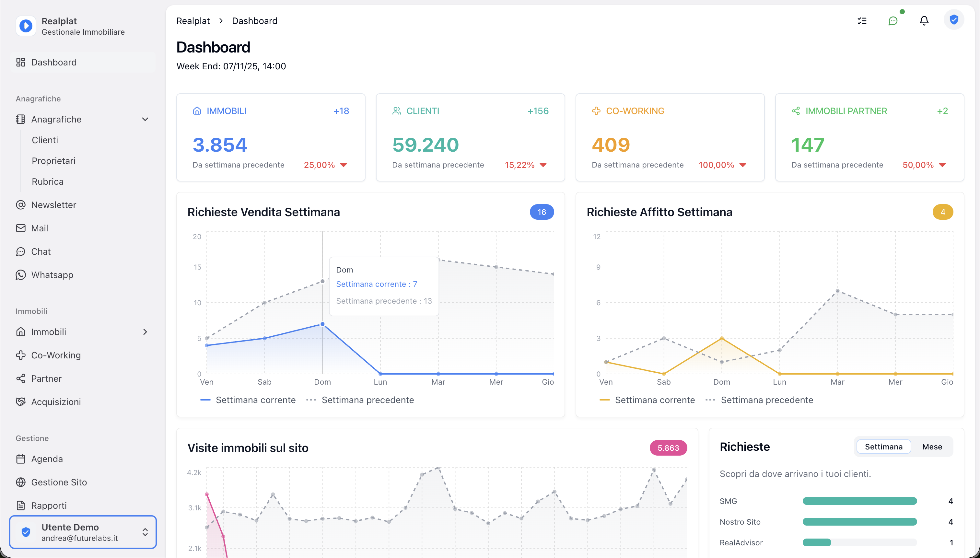Open the chat messages icon in header
The image size is (980, 558).
pyautogui.click(x=893, y=21)
